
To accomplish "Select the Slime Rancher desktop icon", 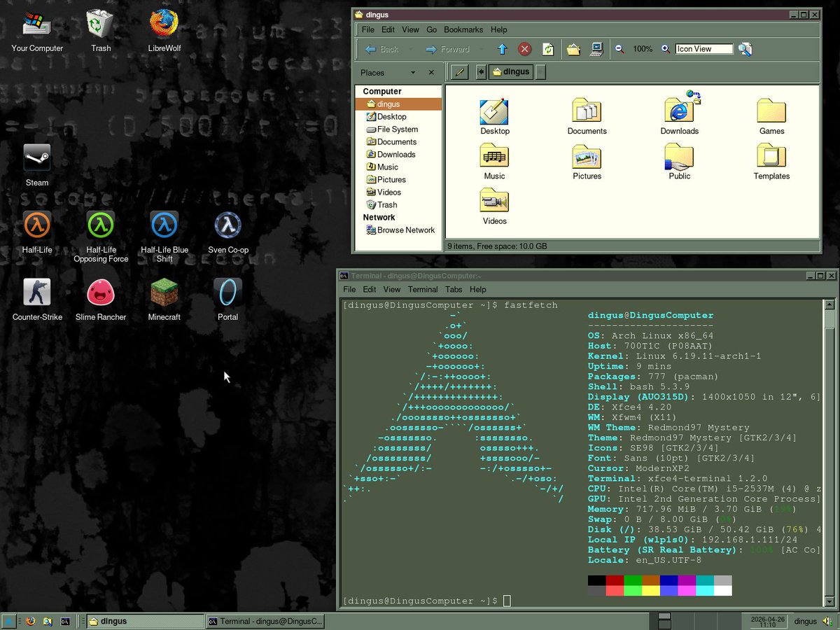I will pyautogui.click(x=101, y=300).
